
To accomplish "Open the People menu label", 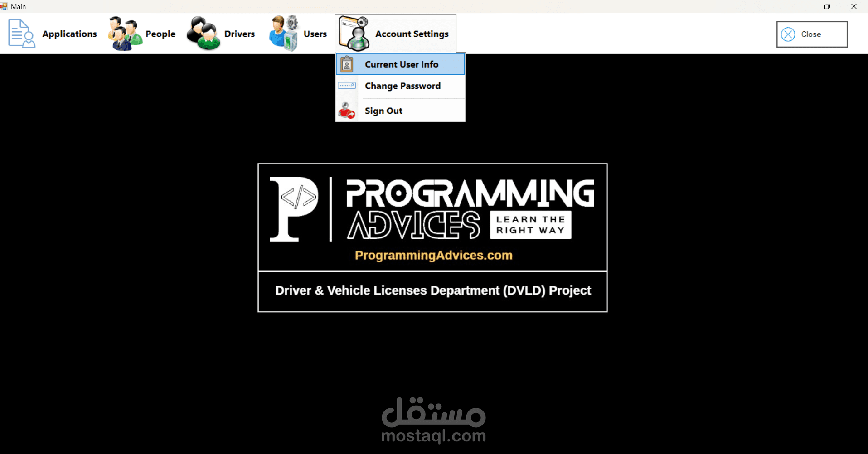I will point(160,34).
